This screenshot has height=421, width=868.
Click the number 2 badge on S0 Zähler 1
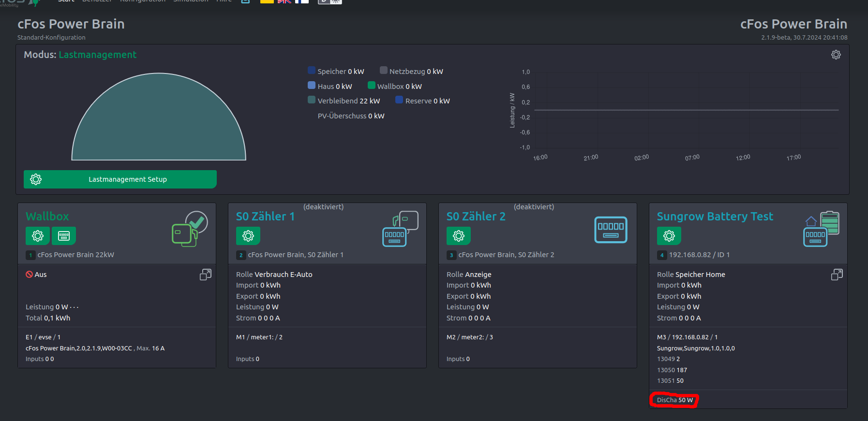[x=241, y=255]
